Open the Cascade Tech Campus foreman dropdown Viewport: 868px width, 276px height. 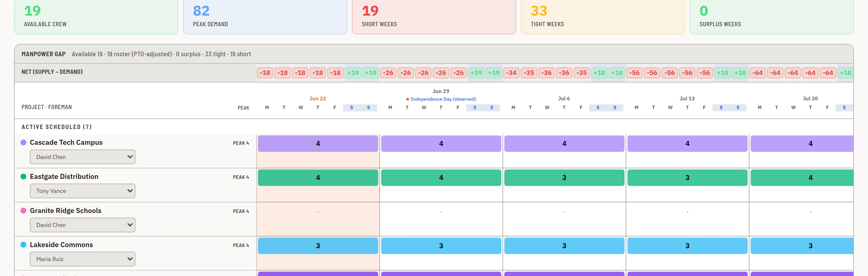coord(83,157)
